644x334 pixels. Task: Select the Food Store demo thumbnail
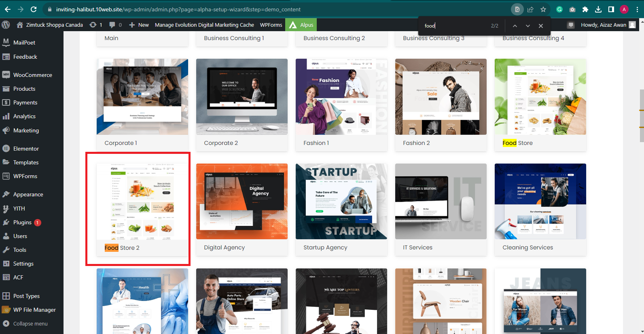540,97
